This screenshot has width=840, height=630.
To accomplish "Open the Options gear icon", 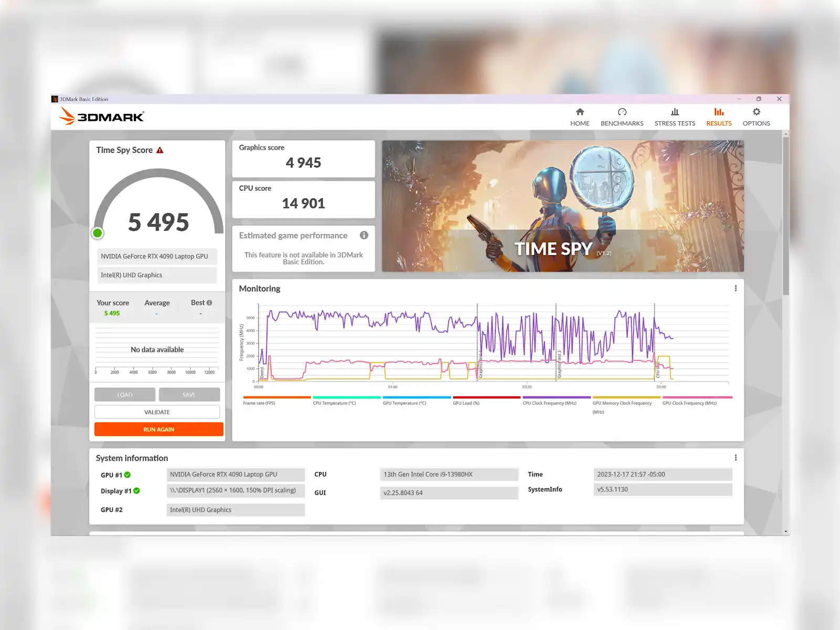I will click(x=756, y=112).
